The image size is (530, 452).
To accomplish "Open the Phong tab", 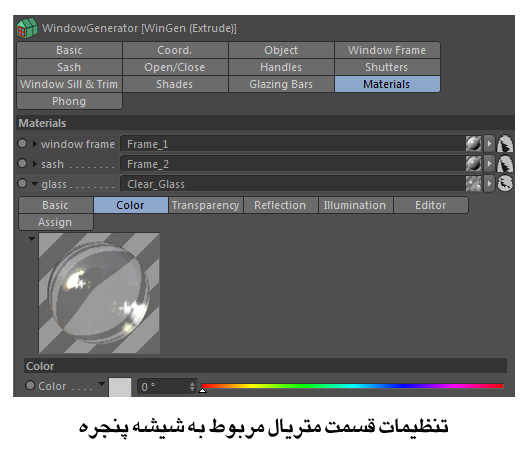I will click(x=69, y=101).
